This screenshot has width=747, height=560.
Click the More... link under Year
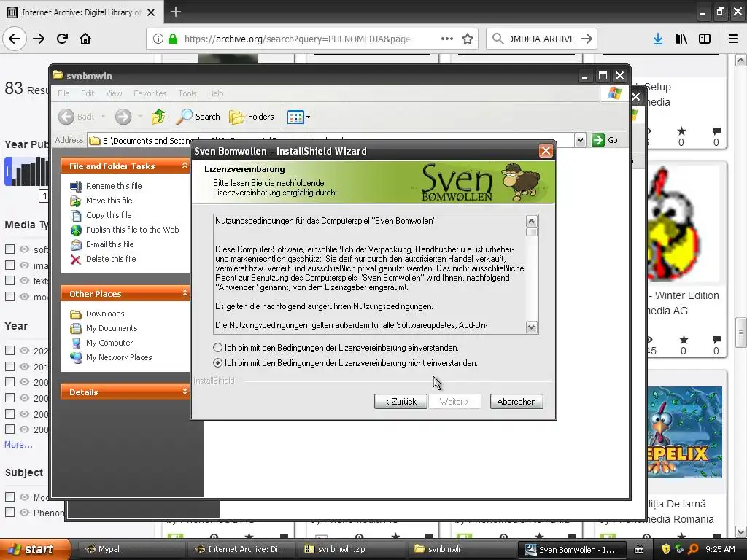tap(18, 444)
